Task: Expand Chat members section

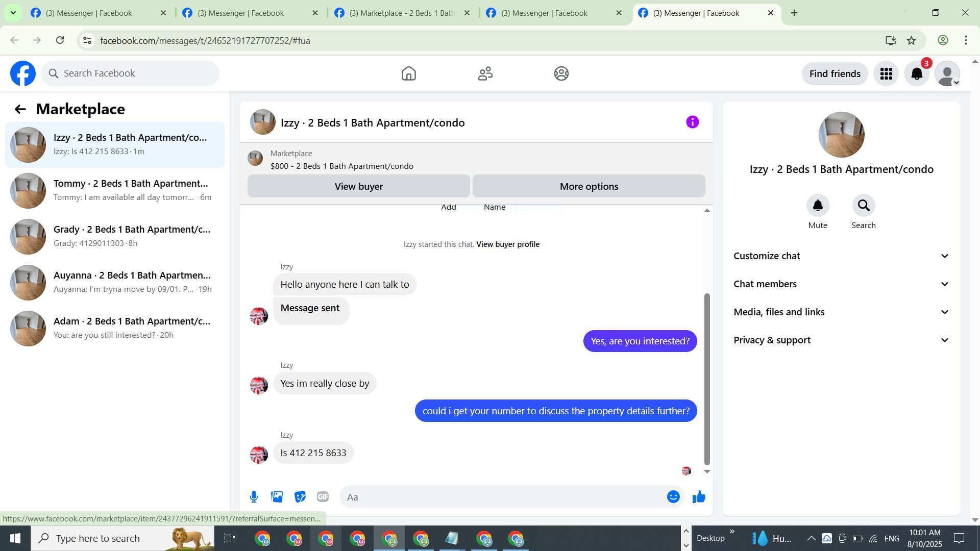Action: pyautogui.click(x=841, y=284)
